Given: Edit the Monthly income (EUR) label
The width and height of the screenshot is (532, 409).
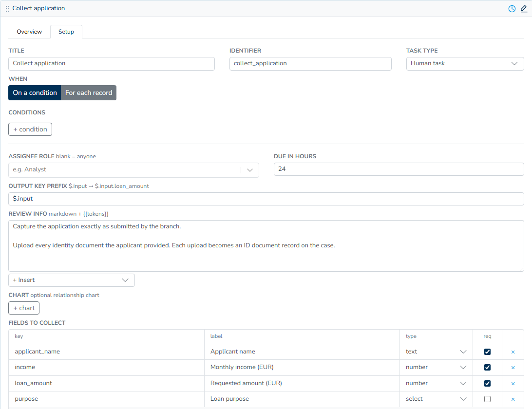Looking at the screenshot, I should pos(302,367).
